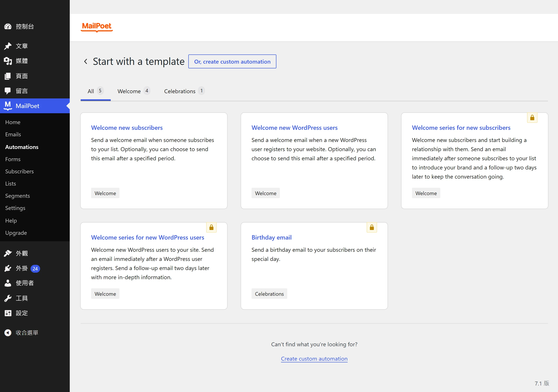Open the Birthday email template
The height and width of the screenshot is (392, 558).
coord(271,238)
